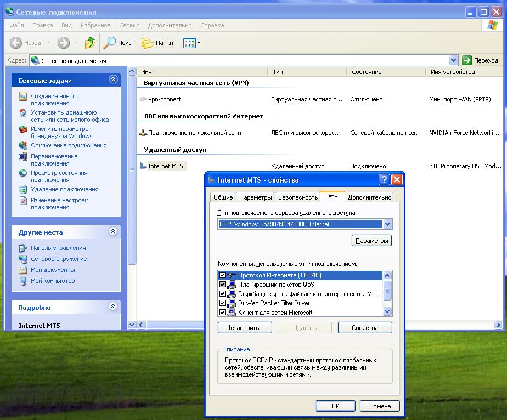Click the Back arrow toolbar icon
This screenshot has width=507, height=420.
pyautogui.click(x=15, y=43)
